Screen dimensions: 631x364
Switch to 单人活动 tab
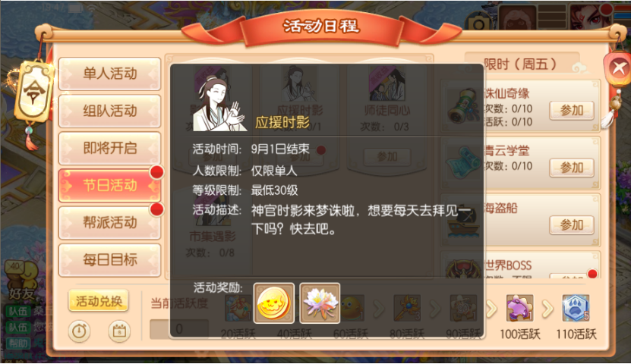109,74
